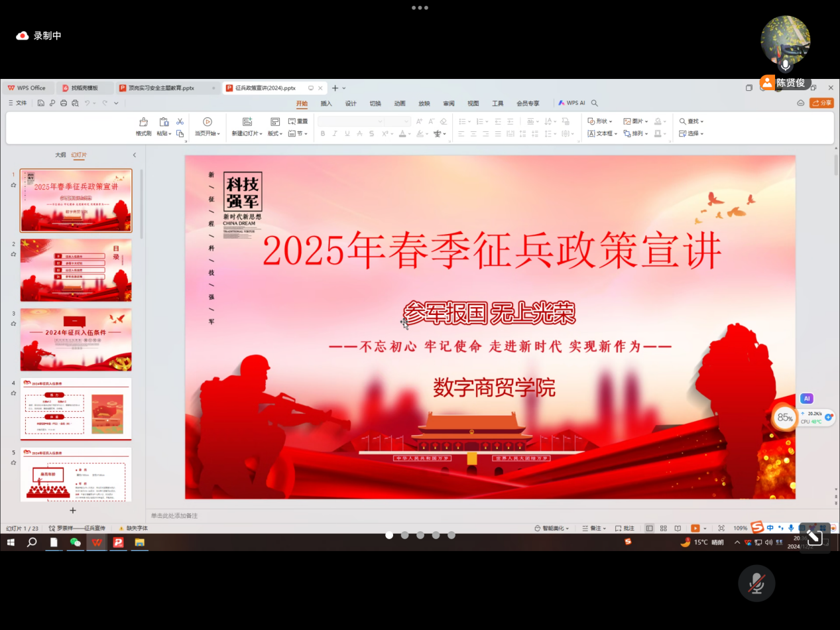Start slideshow with 当页开始 play icon
The image size is (840, 630).
coord(208,122)
